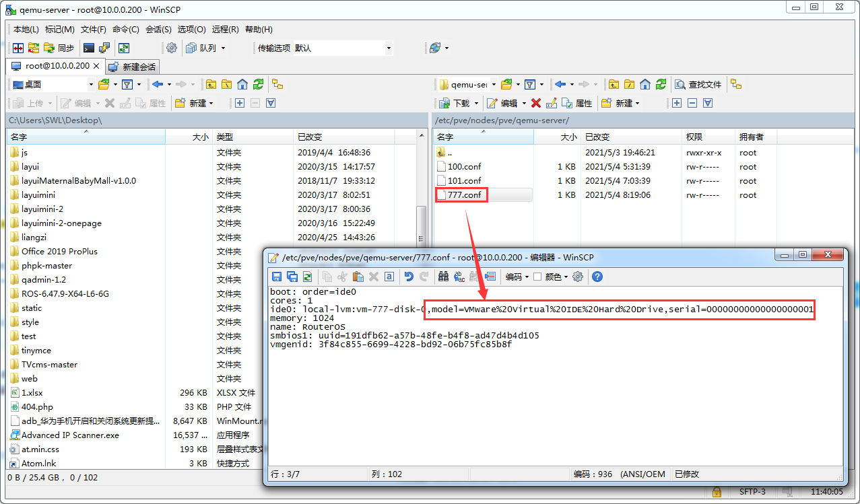Delete selected remote file (red X)
The image size is (860, 504).
click(x=536, y=103)
